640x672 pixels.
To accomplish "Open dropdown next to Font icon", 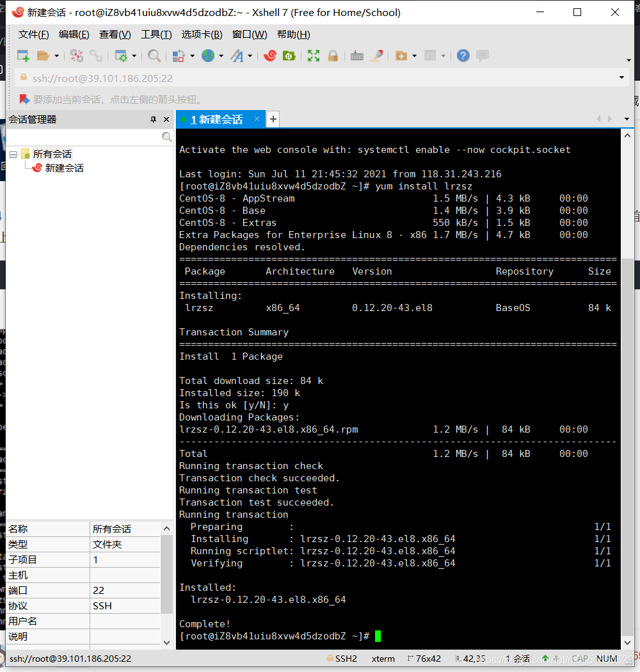I will [x=250, y=56].
